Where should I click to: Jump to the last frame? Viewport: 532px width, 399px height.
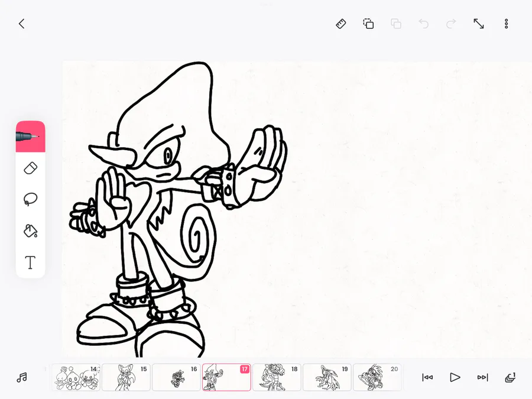(x=482, y=377)
